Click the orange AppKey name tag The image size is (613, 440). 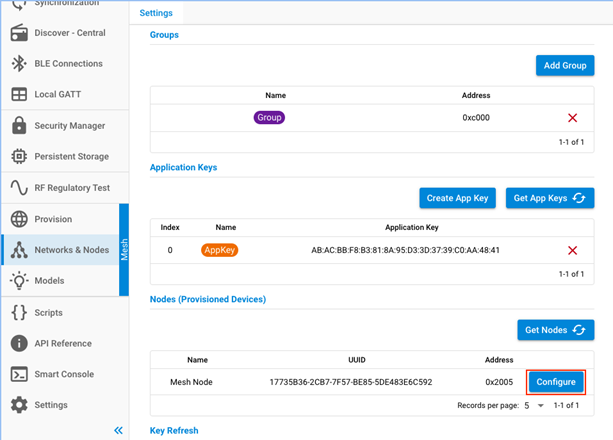click(219, 250)
